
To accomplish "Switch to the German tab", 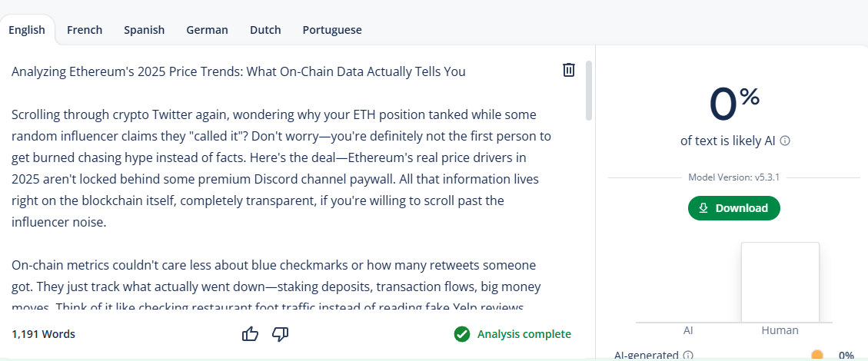I will 207,30.
